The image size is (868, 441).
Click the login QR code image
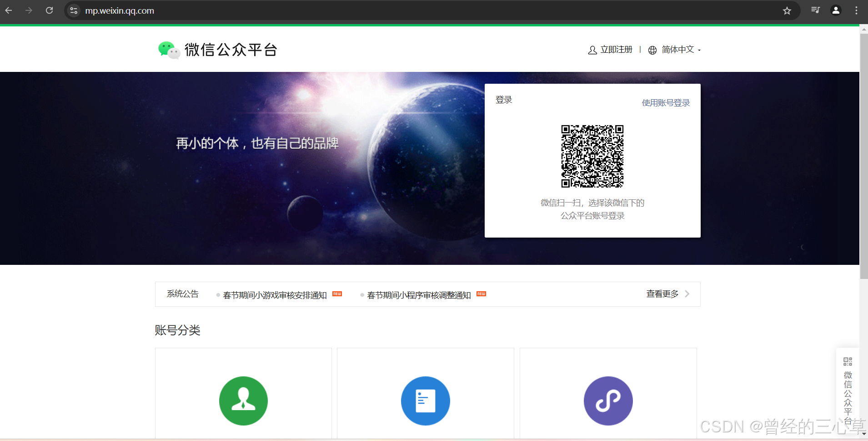pyautogui.click(x=592, y=156)
